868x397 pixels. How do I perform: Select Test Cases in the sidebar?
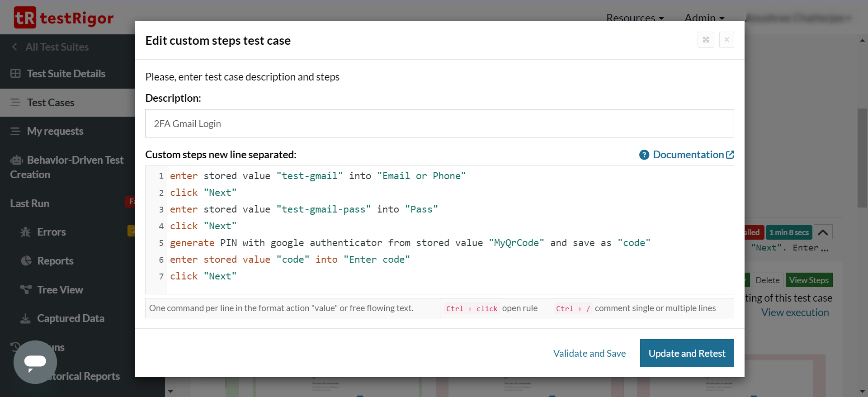click(x=51, y=103)
